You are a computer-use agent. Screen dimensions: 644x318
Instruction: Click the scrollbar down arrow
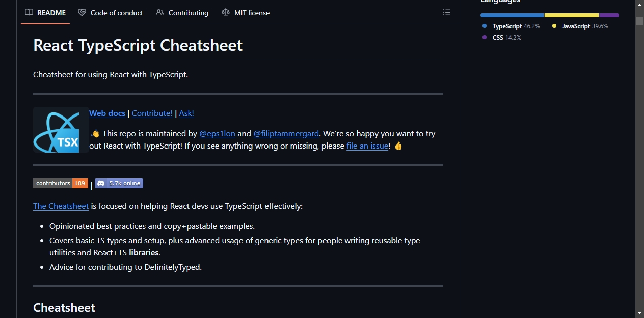[x=639, y=313]
